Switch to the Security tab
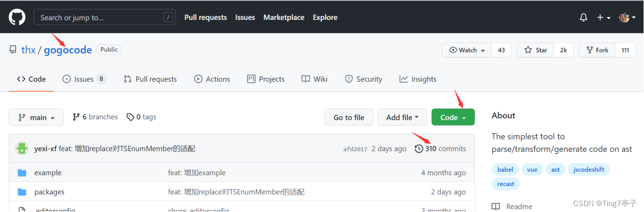This screenshot has width=644, height=212. [364, 79]
